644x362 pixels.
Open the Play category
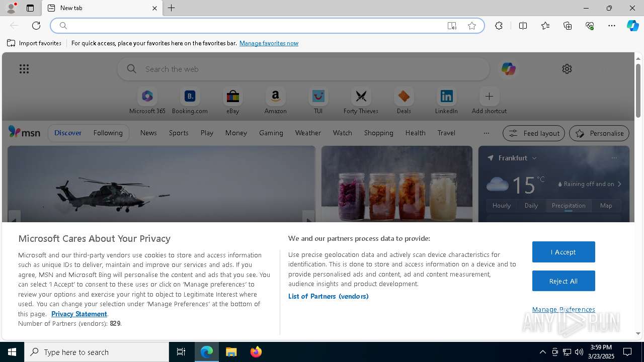click(x=207, y=133)
